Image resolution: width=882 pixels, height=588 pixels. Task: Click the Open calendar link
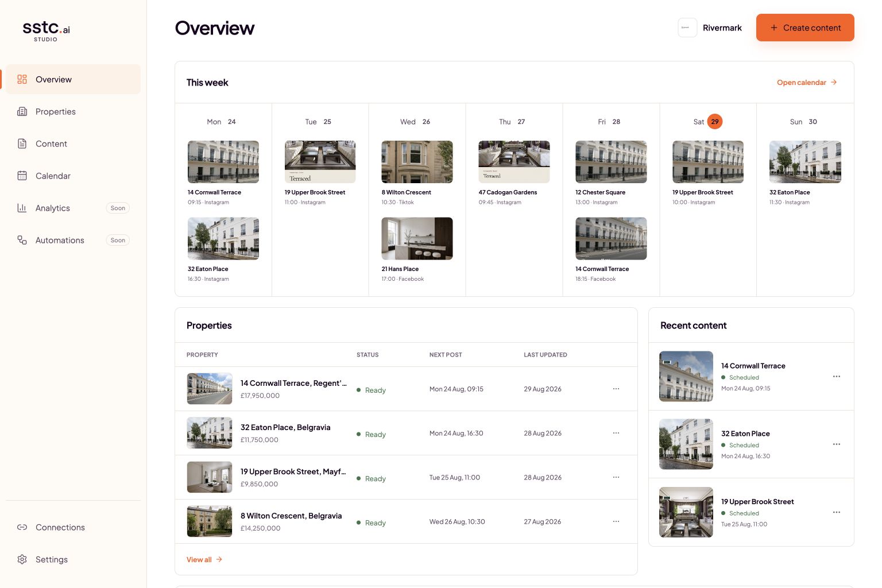807,83
